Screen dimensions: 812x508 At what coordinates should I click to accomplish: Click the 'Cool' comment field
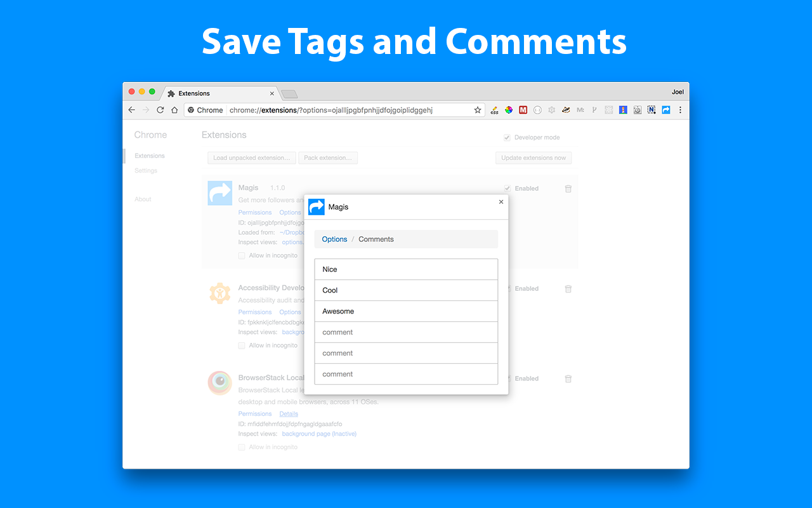[406, 290]
